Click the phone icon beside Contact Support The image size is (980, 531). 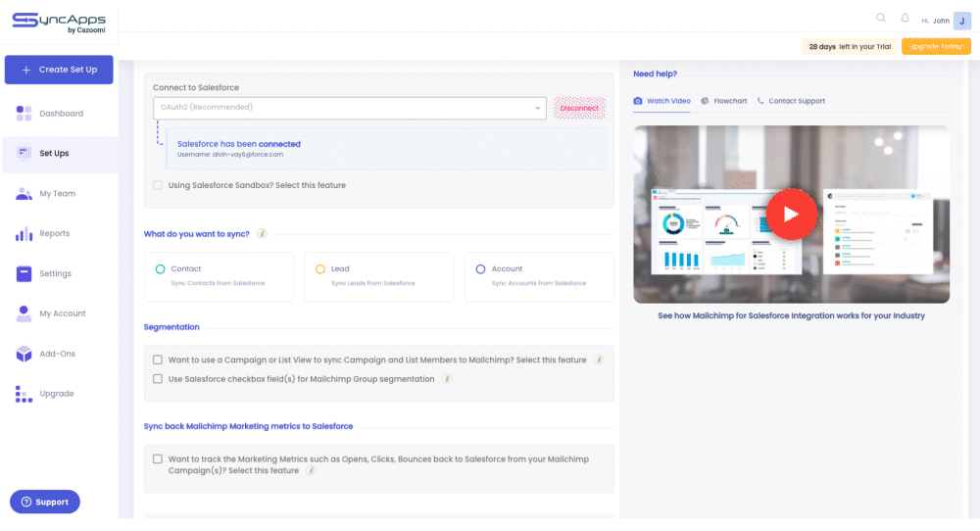pyautogui.click(x=760, y=101)
